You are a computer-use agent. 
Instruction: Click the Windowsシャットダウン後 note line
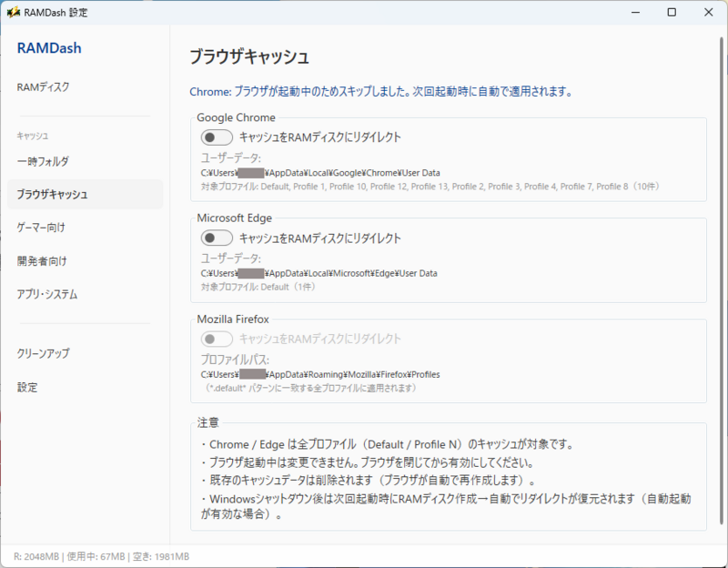tap(446, 506)
